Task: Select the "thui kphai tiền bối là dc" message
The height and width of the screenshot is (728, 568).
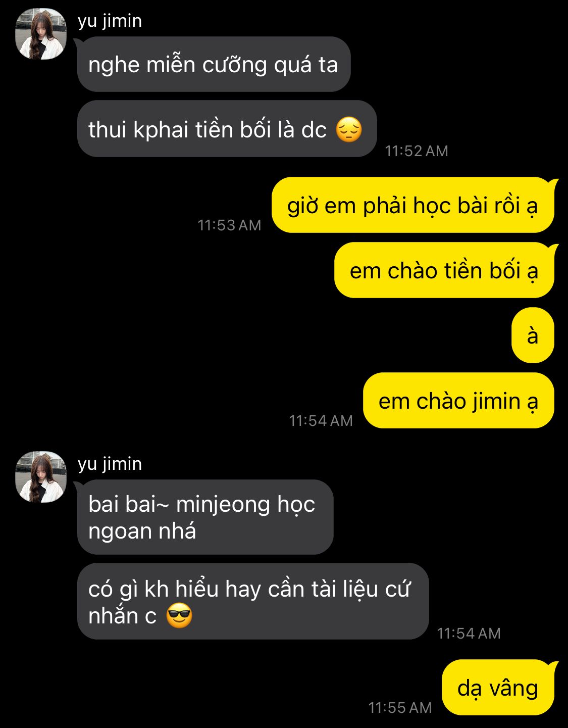Action: click(227, 129)
